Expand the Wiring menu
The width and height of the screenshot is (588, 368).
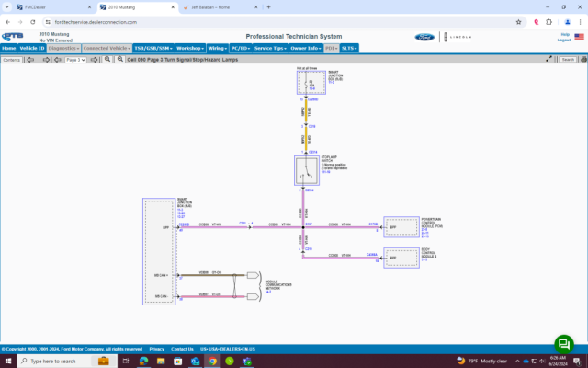218,49
